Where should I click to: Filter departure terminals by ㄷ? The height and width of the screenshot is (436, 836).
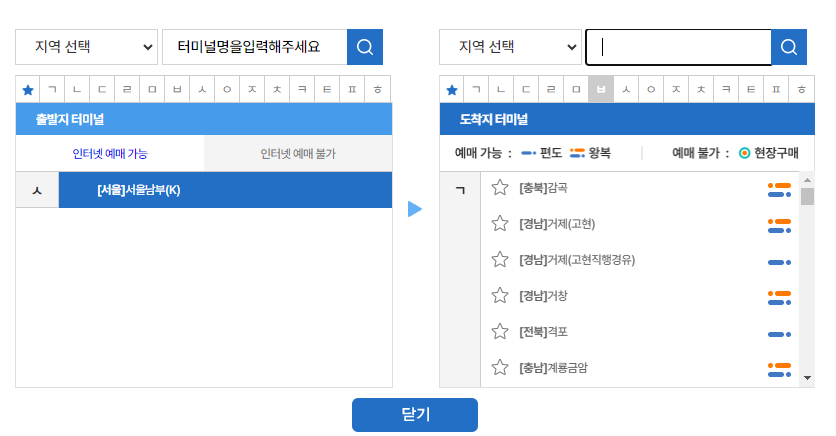pos(102,90)
